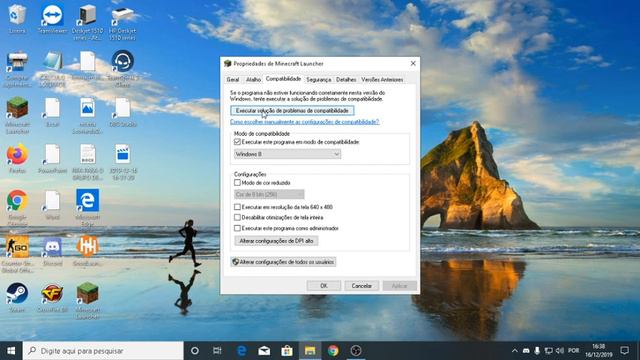Click the POR language indicator
640x360 pixels.
[573, 351]
